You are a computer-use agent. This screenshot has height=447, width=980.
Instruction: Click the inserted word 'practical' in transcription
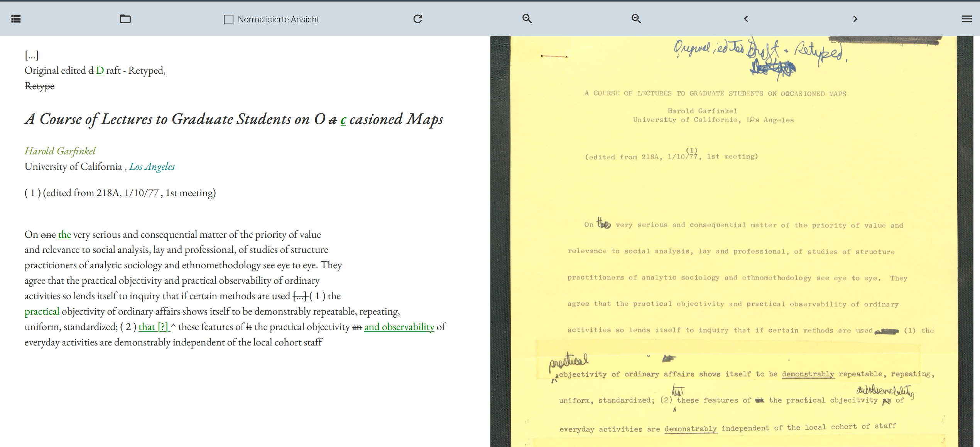[42, 312]
